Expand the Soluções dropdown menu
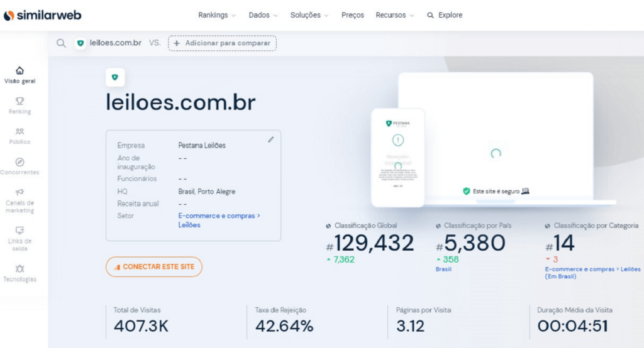644x348 pixels. click(309, 15)
